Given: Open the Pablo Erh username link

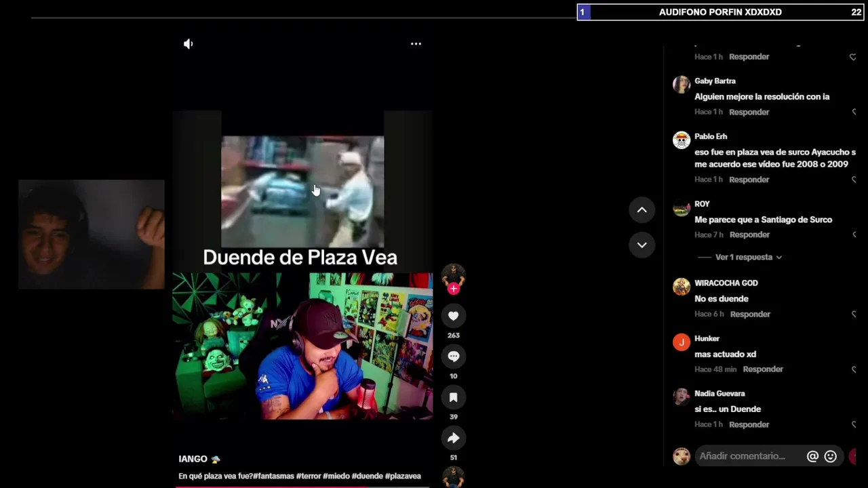Looking at the screenshot, I should (711, 137).
